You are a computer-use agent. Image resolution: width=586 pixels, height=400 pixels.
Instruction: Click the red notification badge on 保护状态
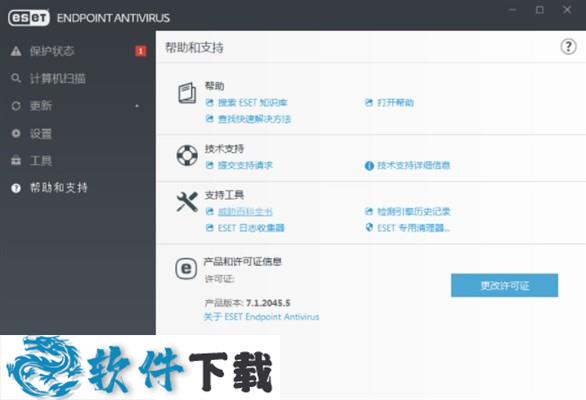[141, 51]
